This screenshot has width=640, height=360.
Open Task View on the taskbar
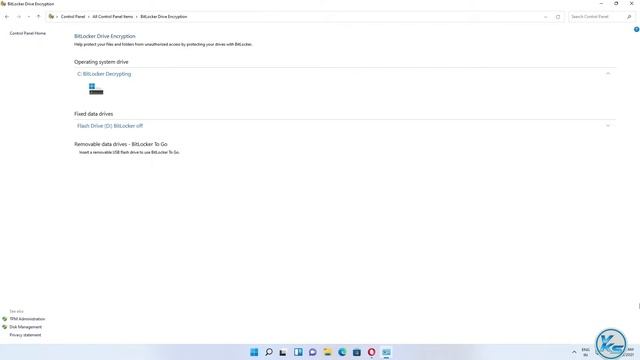pyautogui.click(x=283, y=352)
